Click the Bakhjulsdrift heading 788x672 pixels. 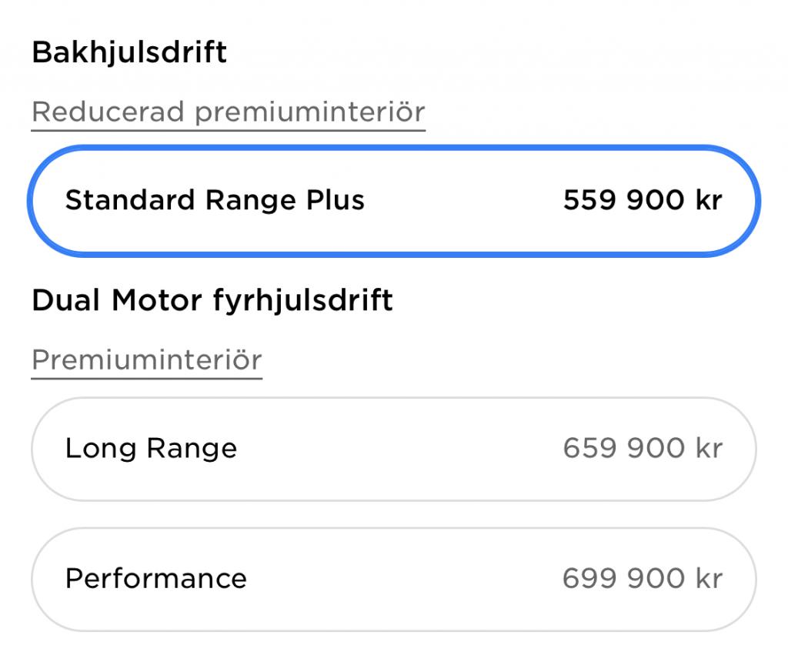(x=129, y=53)
